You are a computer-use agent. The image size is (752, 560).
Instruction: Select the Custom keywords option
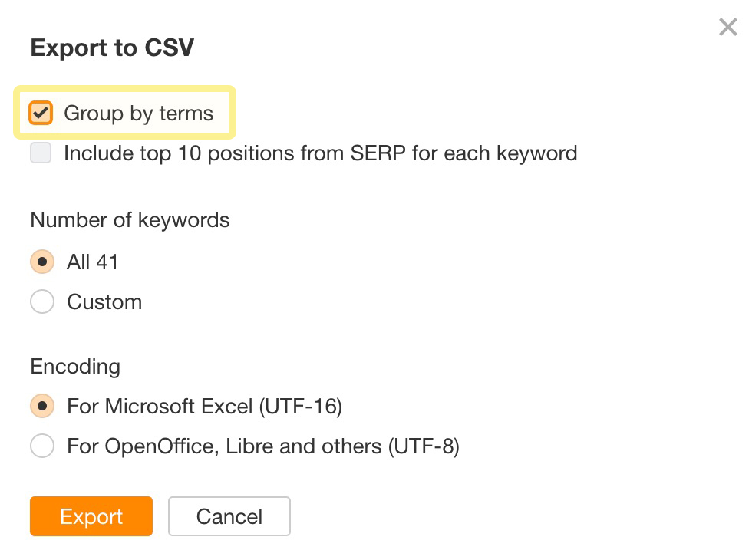[42, 301]
